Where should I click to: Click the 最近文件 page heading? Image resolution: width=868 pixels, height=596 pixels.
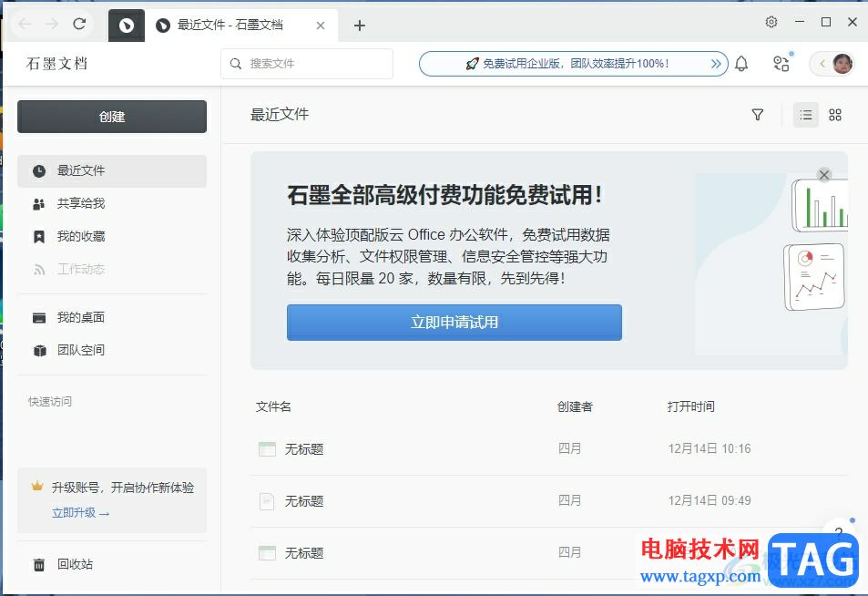[280, 115]
